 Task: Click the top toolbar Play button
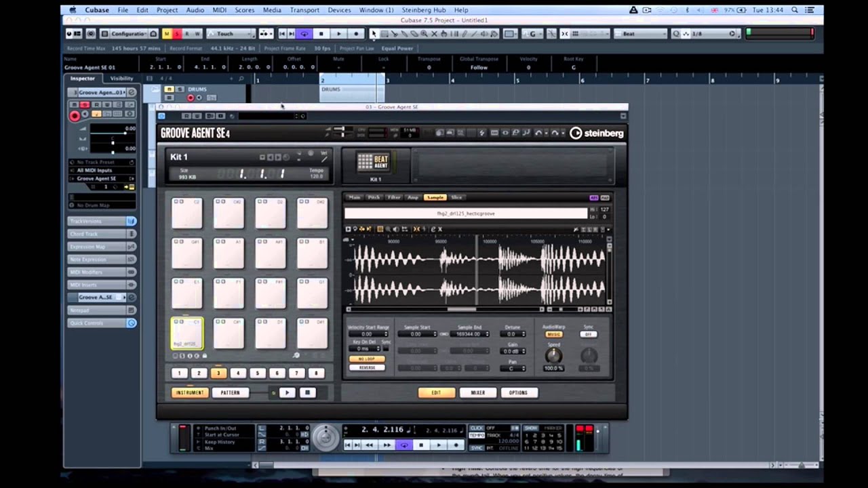[339, 34]
